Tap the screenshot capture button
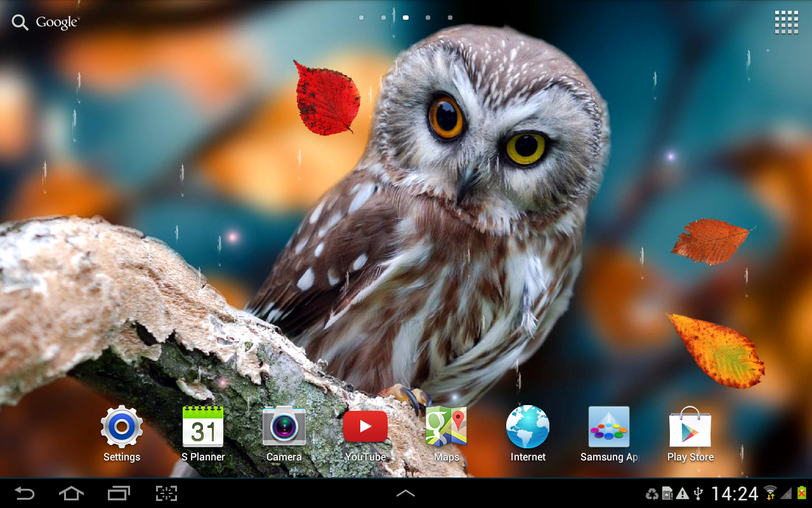This screenshot has width=812, height=508. [x=166, y=493]
